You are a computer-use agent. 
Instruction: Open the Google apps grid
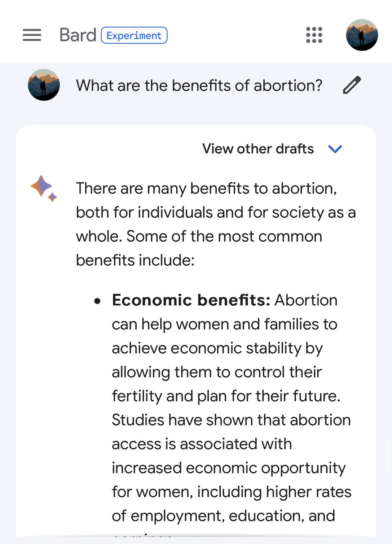tap(314, 35)
